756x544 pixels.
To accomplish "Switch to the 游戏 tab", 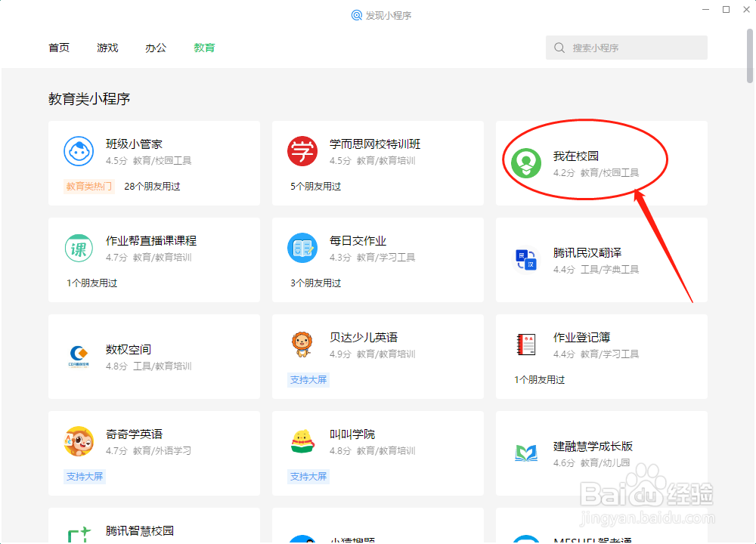I will (x=107, y=48).
